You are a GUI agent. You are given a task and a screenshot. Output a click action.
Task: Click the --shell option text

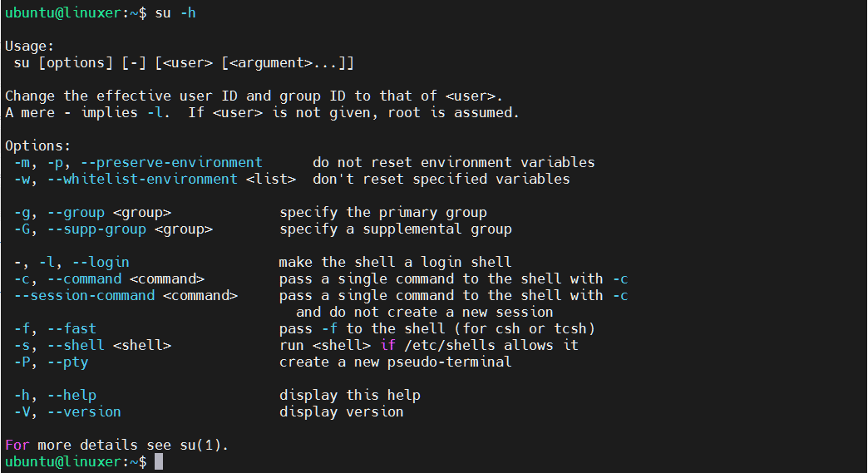(x=76, y=345)
